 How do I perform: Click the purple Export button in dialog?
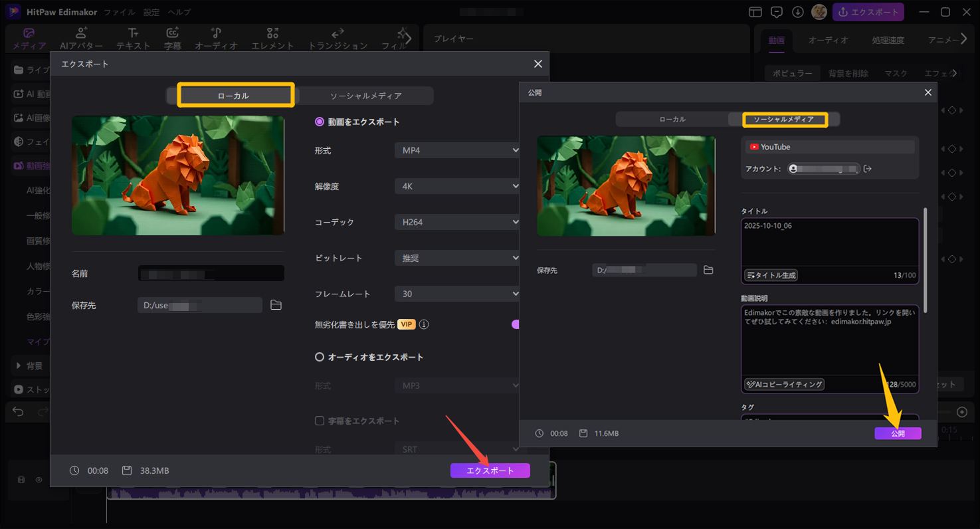[x=490, y=471]
